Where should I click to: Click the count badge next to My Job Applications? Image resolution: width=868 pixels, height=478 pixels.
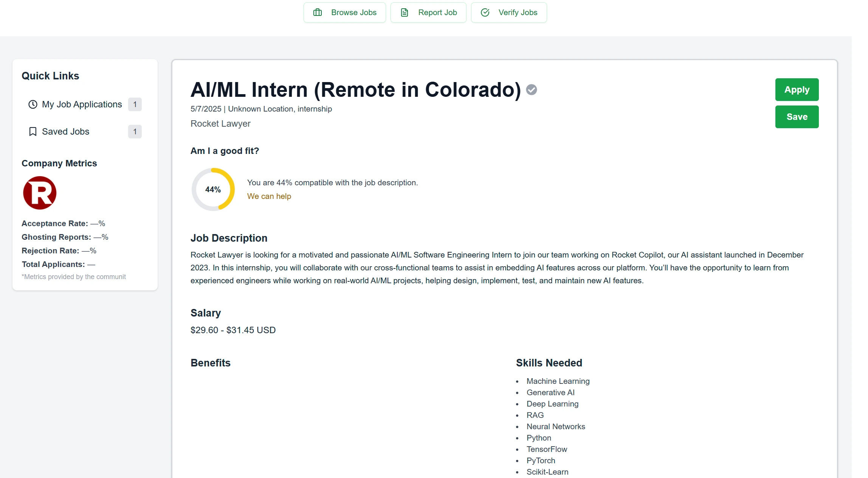click(135, 104)
